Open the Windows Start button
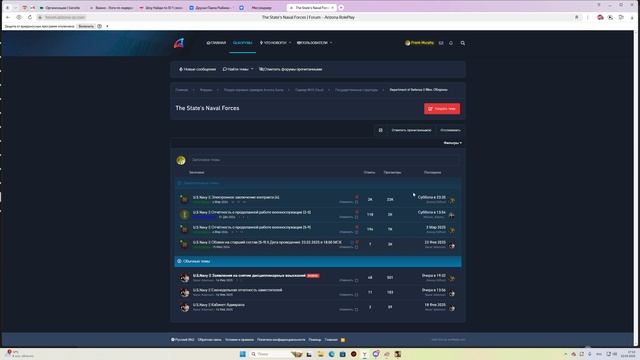 tap(242, 354)
